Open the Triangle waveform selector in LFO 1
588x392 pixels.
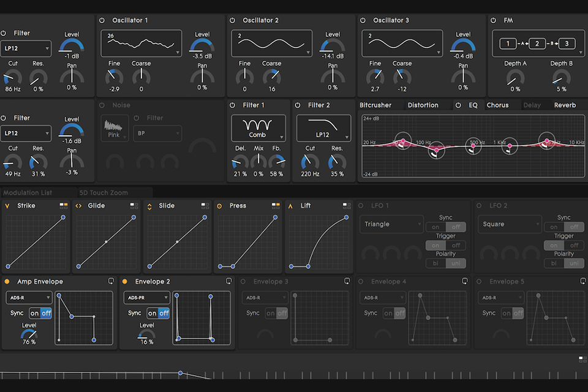(x=391, y=224)
